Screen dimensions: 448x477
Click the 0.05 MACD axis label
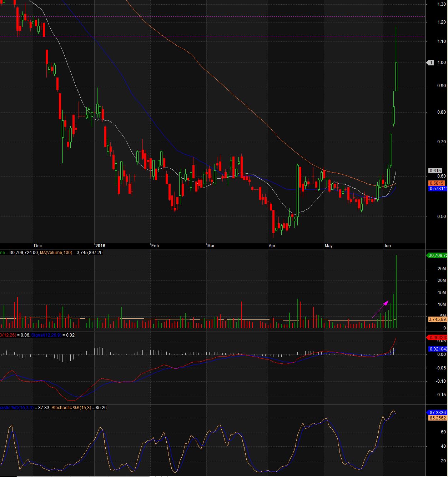pyautogui.click(x=442, y=341)
